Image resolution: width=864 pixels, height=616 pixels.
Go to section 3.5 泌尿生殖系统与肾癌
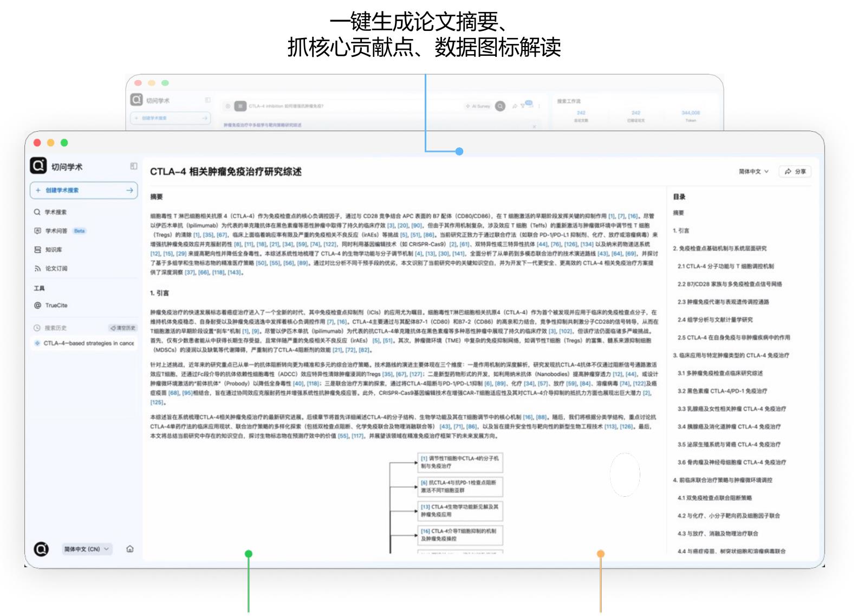[x=729, y=445]
